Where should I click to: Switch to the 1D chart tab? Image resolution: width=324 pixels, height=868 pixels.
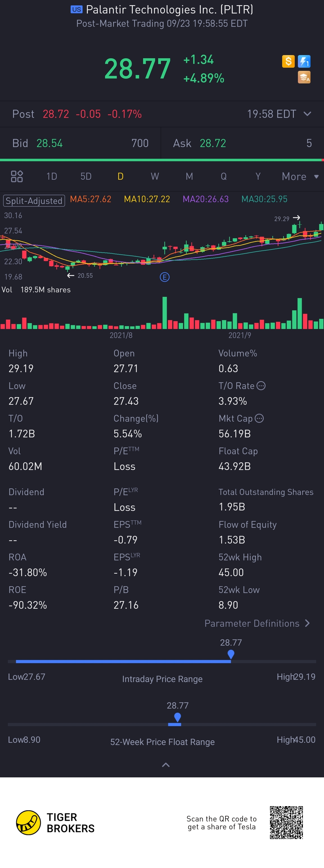tap(52, 176)
